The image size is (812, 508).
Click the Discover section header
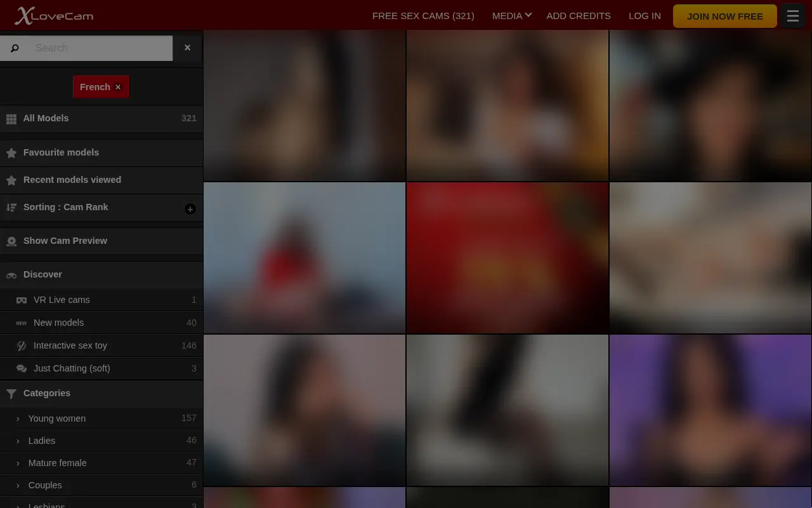click(x=101, y=275)
